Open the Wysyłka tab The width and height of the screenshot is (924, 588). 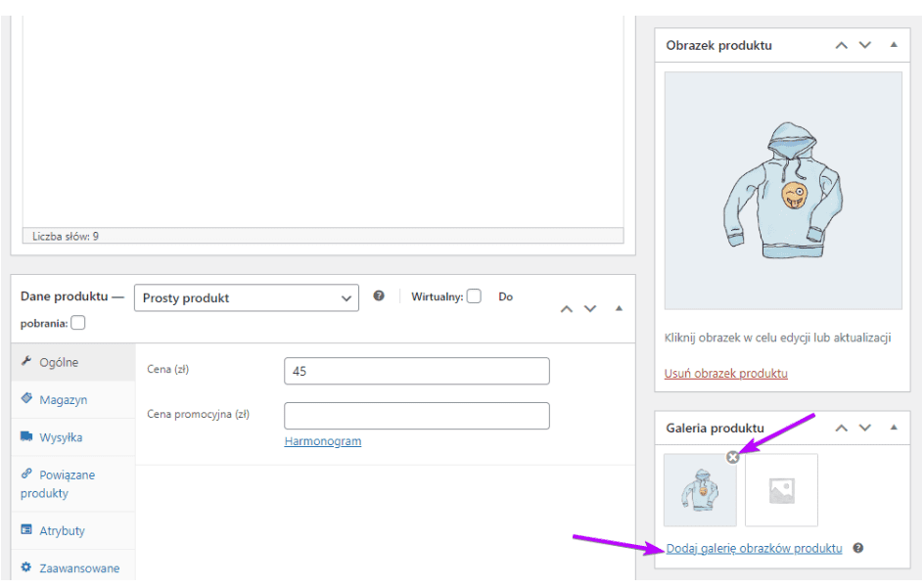[61, 437]
